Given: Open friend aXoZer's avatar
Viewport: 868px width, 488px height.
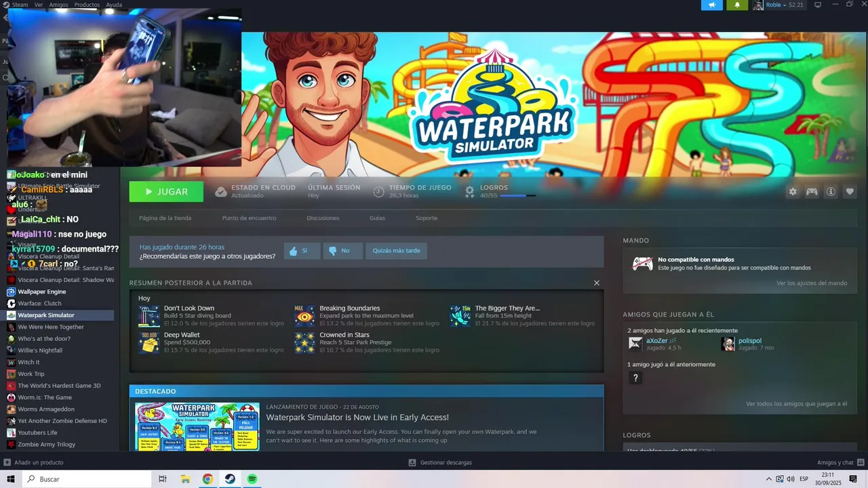Looking at the screenshot, I should coord(635,344).
